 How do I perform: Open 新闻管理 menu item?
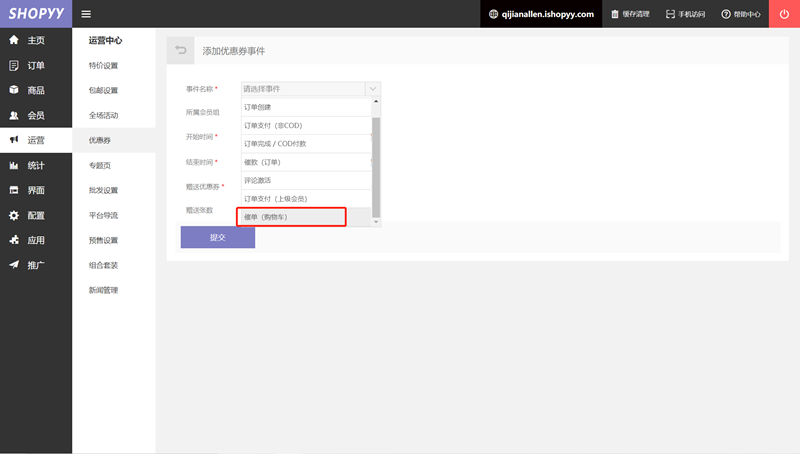coord(103,290)
